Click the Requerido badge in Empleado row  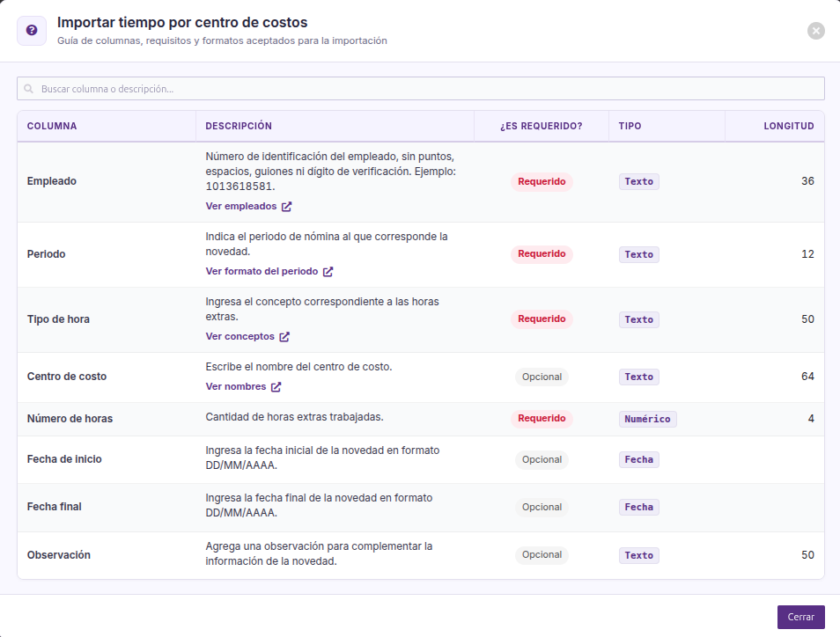(542, 181)
